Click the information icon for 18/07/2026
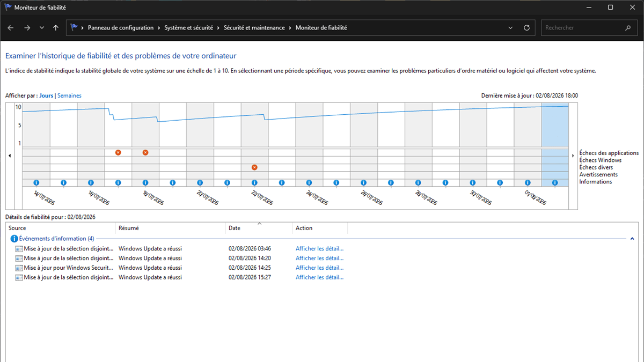Image resolution: width=644 pixels, height=362 pixels. 145,183
